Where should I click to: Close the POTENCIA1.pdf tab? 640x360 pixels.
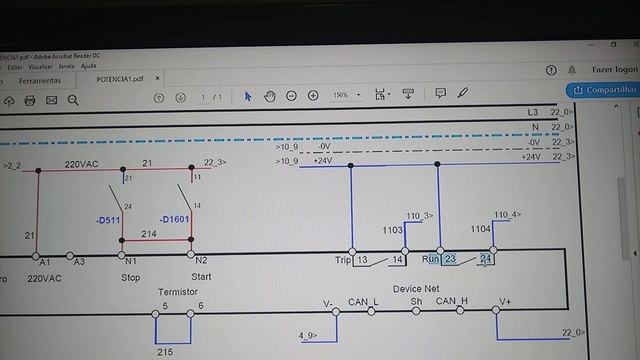click(x=157, y=78)
